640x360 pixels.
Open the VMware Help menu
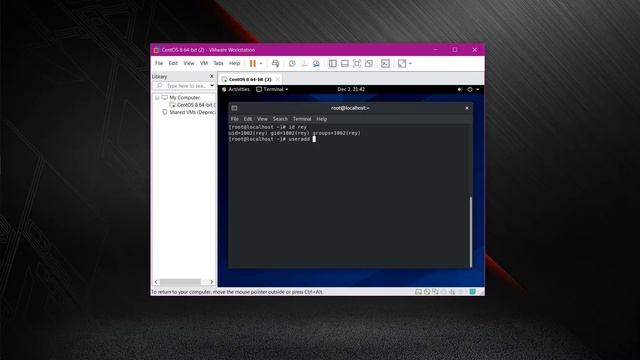[234, 63]
